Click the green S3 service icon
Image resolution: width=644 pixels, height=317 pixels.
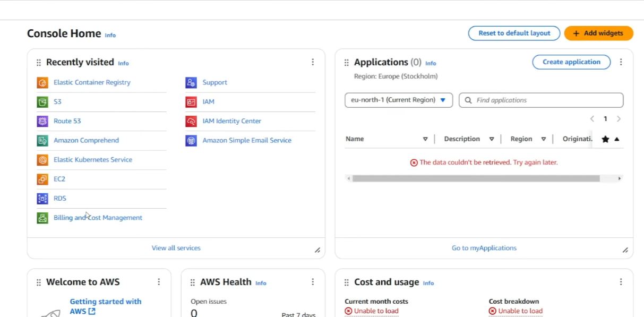coord(42,102)
